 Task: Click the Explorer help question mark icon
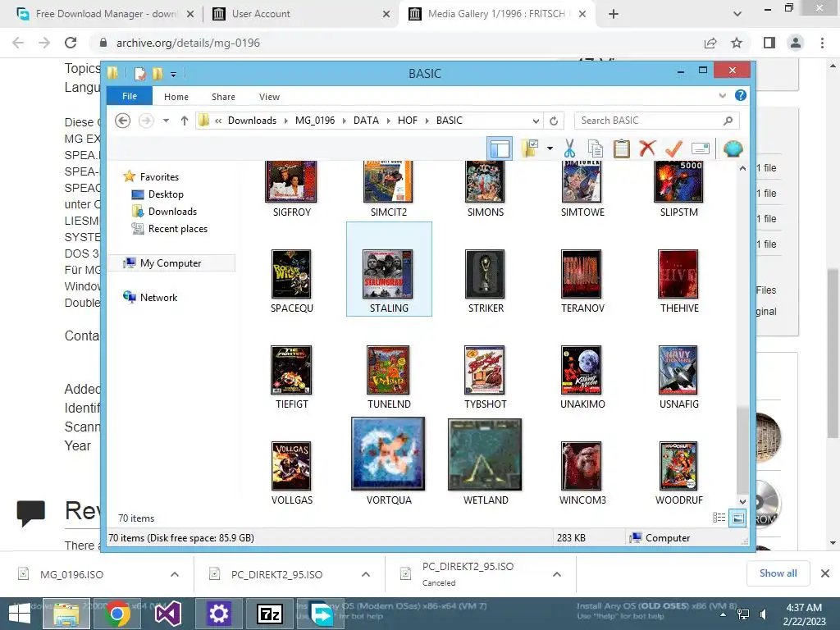coord(741,95)
